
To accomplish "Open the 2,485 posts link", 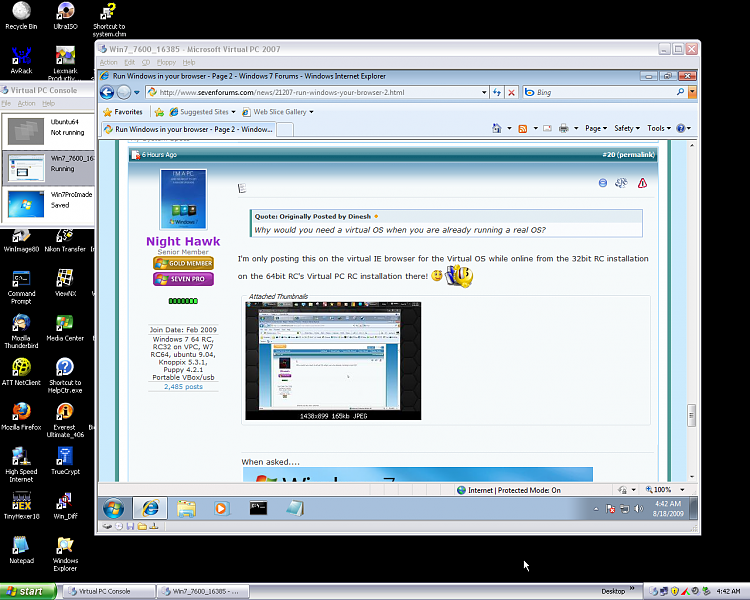I will [x=183, y=387].
